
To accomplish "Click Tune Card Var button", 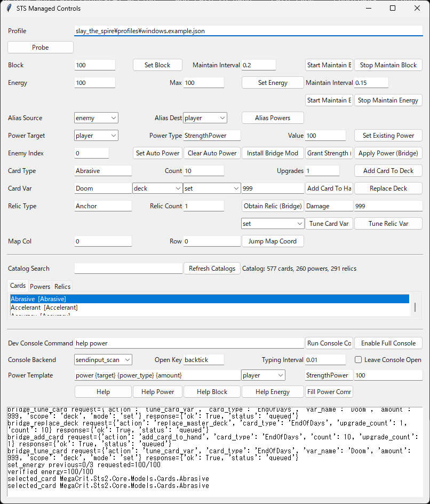I will [329, 224].
